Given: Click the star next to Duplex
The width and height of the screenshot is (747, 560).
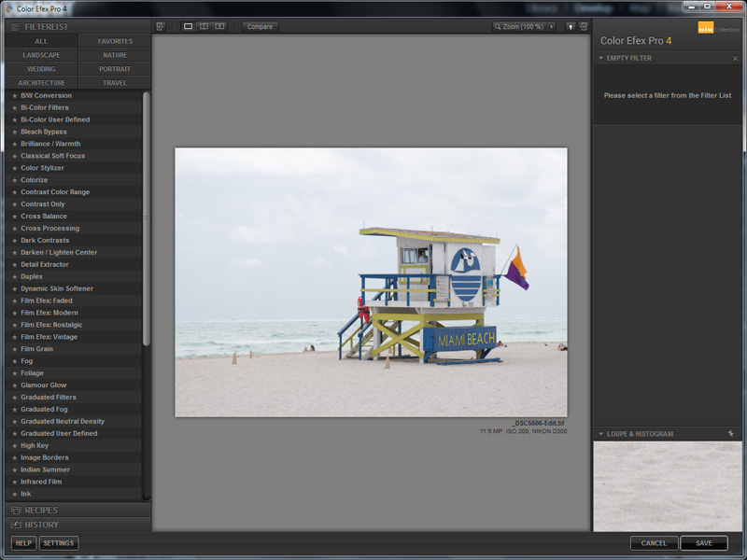Looking at the screenshot, I should pos(15,276).
